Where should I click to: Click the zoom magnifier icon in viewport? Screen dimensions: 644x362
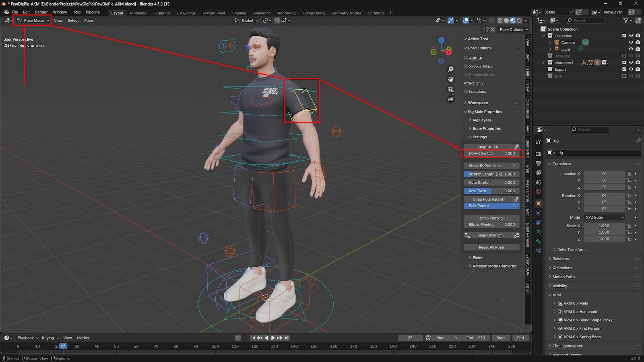coord(451,69)
